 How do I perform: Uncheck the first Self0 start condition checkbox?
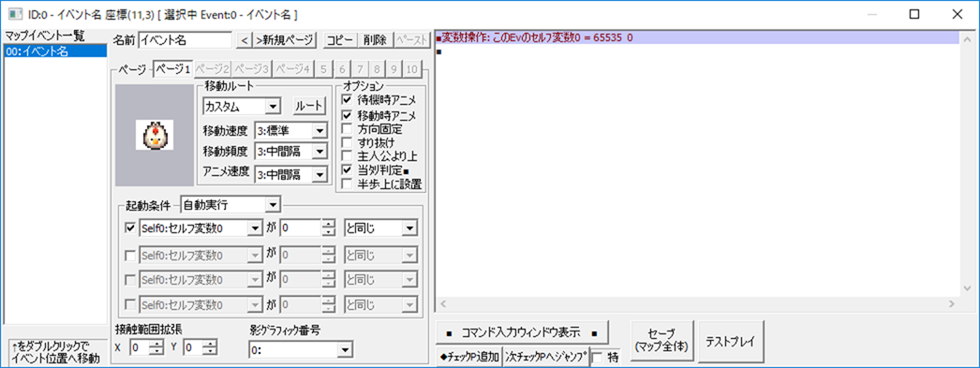(130, 228)
